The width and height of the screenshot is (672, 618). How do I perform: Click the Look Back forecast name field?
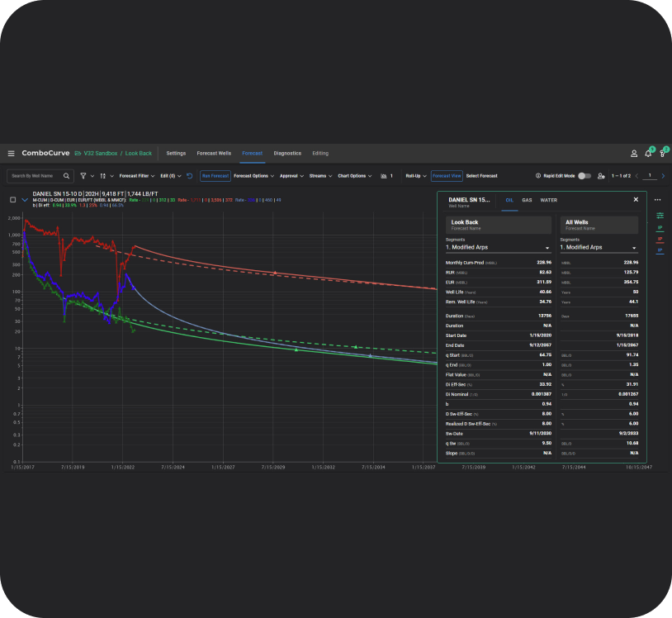coord(499,225)
